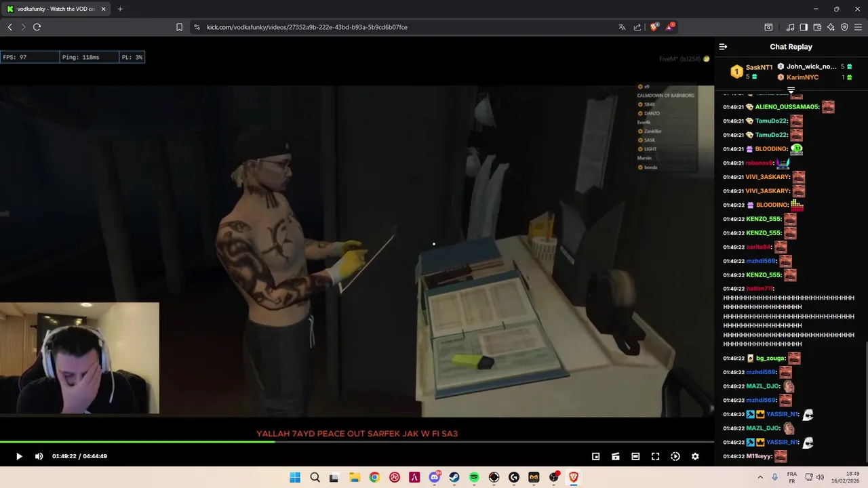This screenshot has height=488, width=868.
Task: Toggle mini player mode
Action: (595, 457)
